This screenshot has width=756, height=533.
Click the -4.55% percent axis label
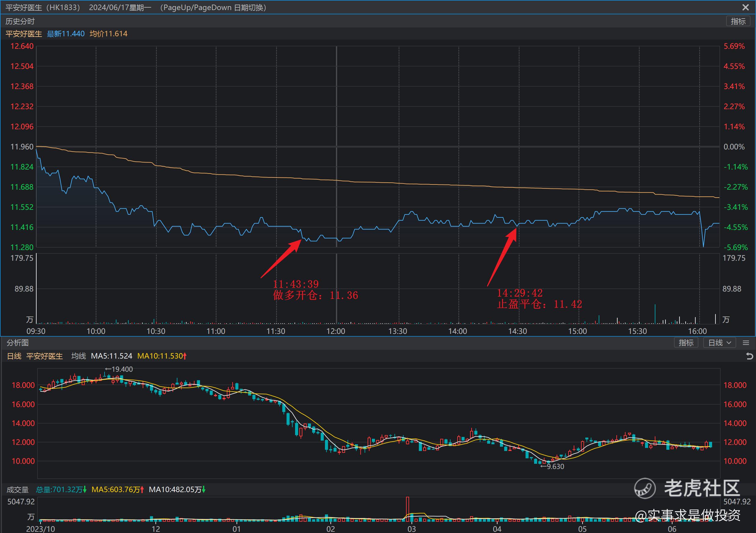pyautogui.click(x=735, y=227)
